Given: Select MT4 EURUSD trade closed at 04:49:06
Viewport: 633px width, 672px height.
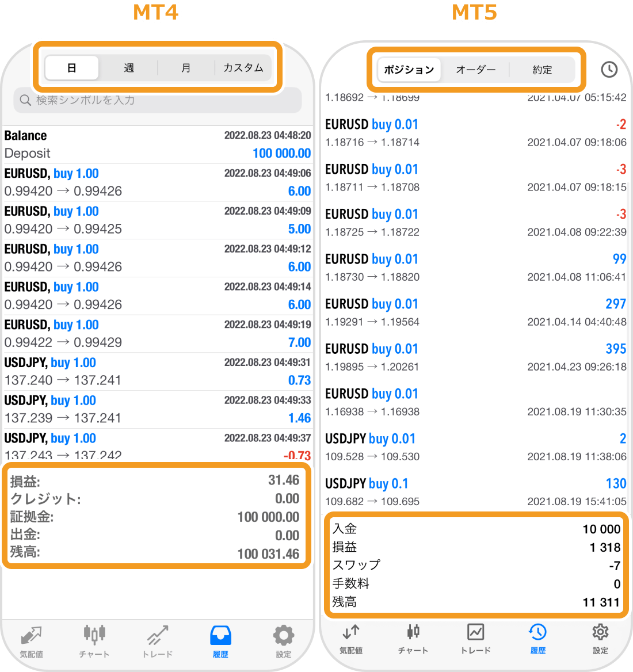Looking at the screenshot, I should coord(158,182).
